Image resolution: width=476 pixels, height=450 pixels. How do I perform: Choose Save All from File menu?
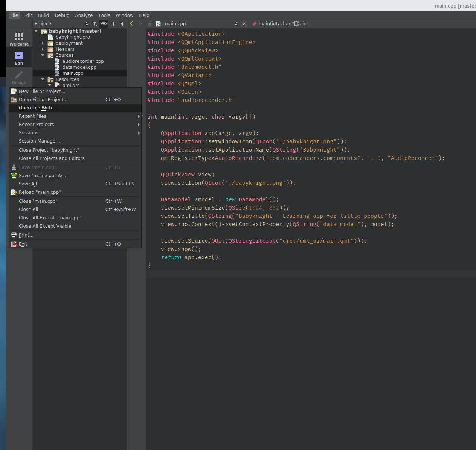pos(28,184)
